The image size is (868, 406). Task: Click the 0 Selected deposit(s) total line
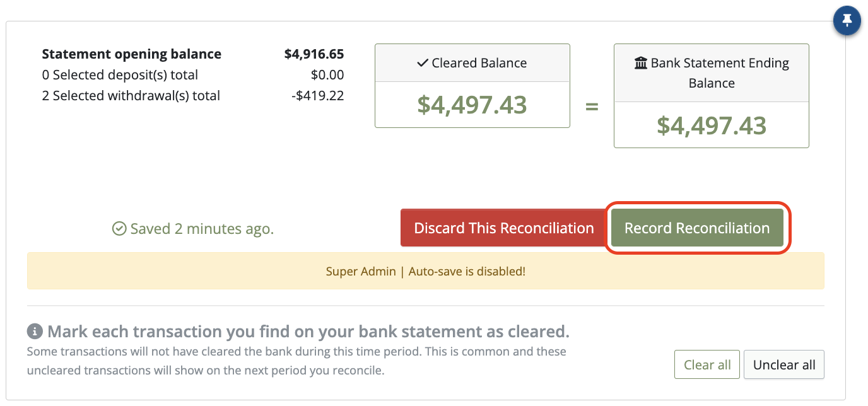[120, 75]
